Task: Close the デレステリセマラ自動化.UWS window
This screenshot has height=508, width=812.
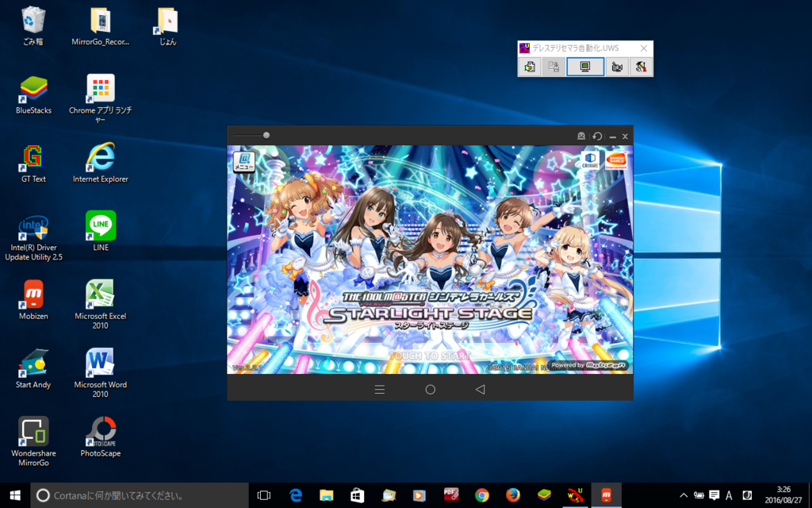Action: [644, 48]
